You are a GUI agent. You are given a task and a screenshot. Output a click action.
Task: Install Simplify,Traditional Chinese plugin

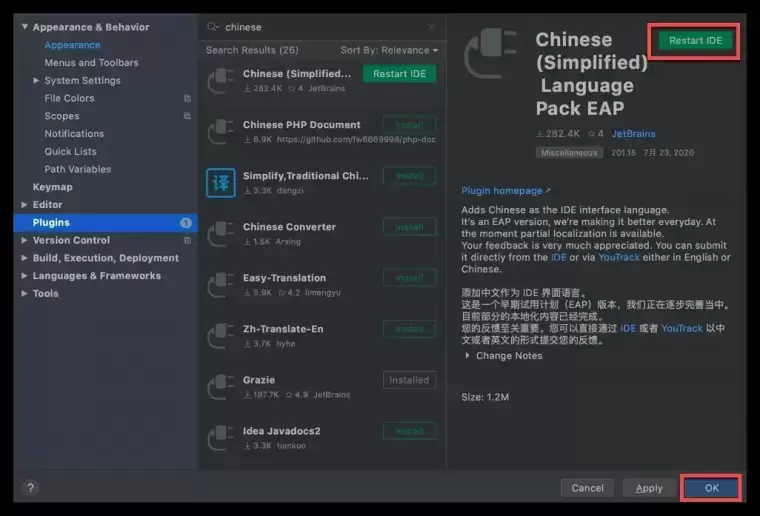409,176
